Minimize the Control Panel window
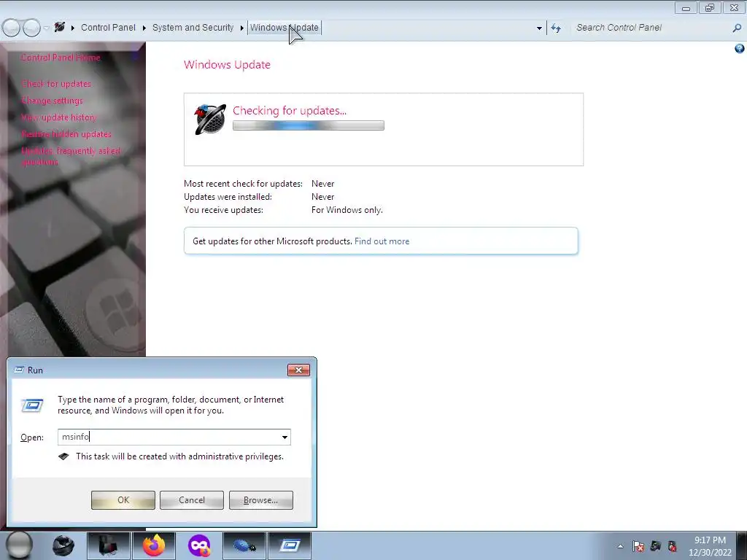The width and height of the screenshot is (747, 560). click(x=686, y=7)
